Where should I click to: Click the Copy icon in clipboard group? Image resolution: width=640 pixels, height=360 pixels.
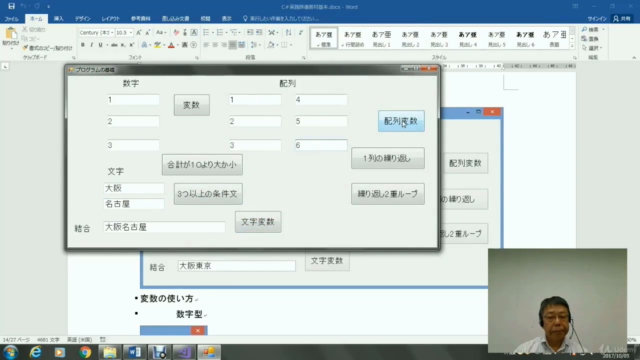tap(25, 39)
